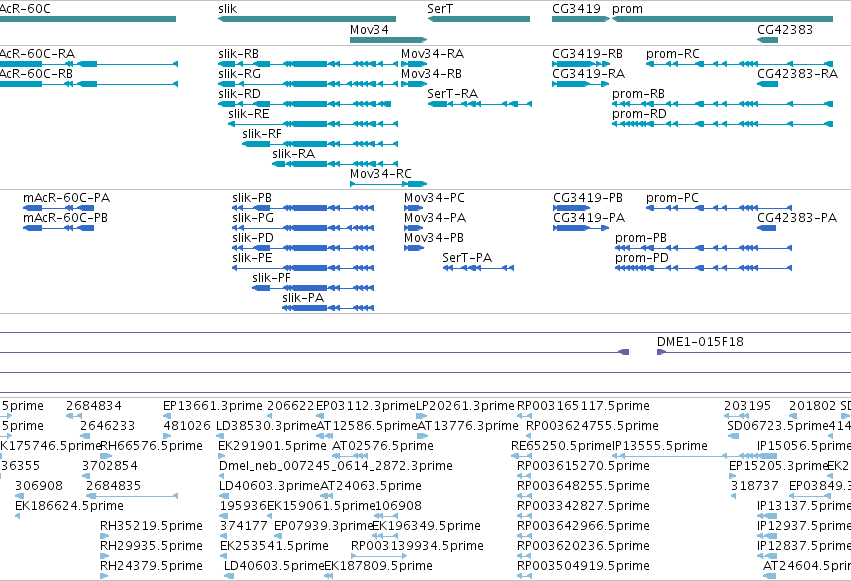Select the slik-RG transcript
Viewport: 851px width, 581px height.
click(x=308, y=84)
